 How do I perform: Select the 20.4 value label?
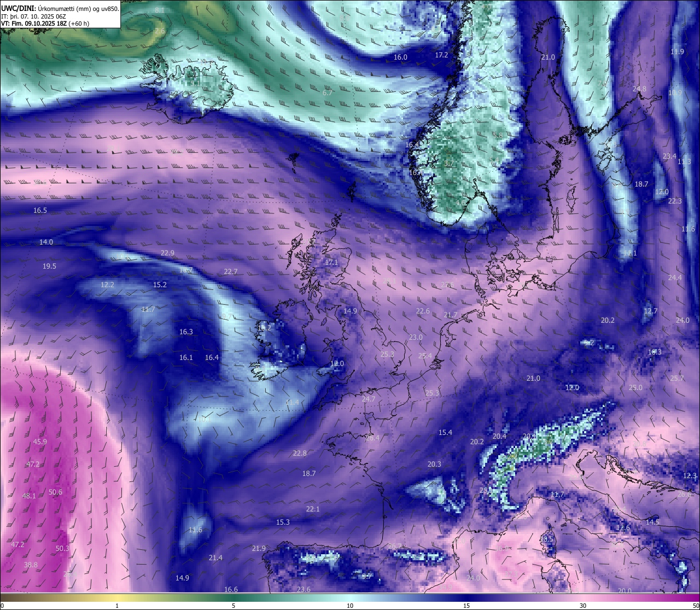499,437
